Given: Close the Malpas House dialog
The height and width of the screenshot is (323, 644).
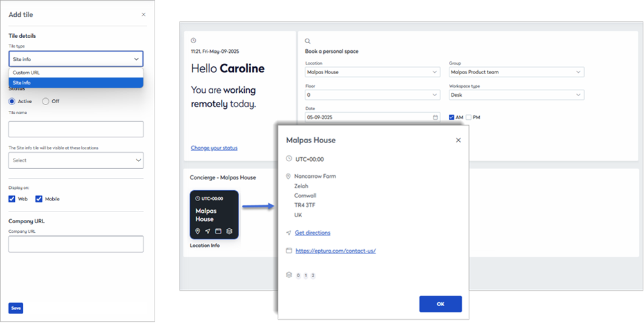Looking at the screenshot, I should click(x=459, y=140).
